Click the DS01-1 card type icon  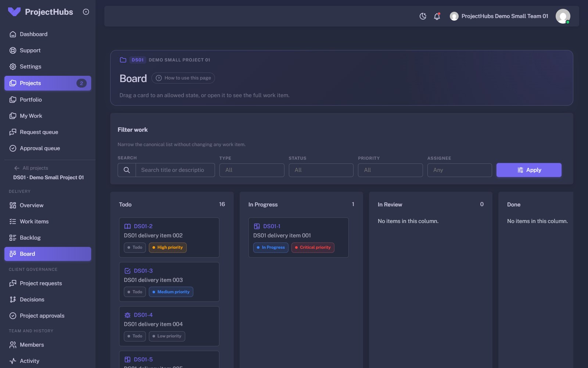click(x=257, y=226)
